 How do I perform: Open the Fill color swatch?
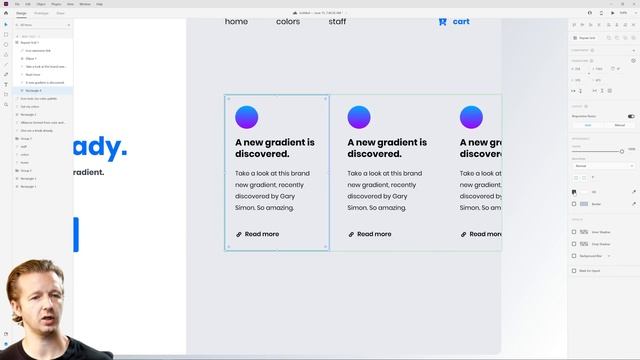pyautogui.click(x=584, y=192)
